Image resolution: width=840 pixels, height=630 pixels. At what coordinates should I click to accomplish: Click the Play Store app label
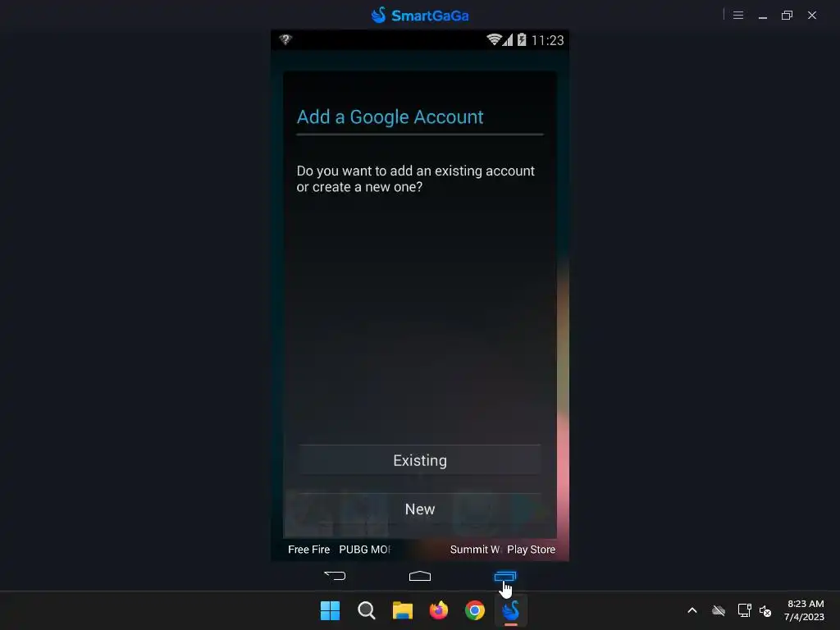pos(531,549)
